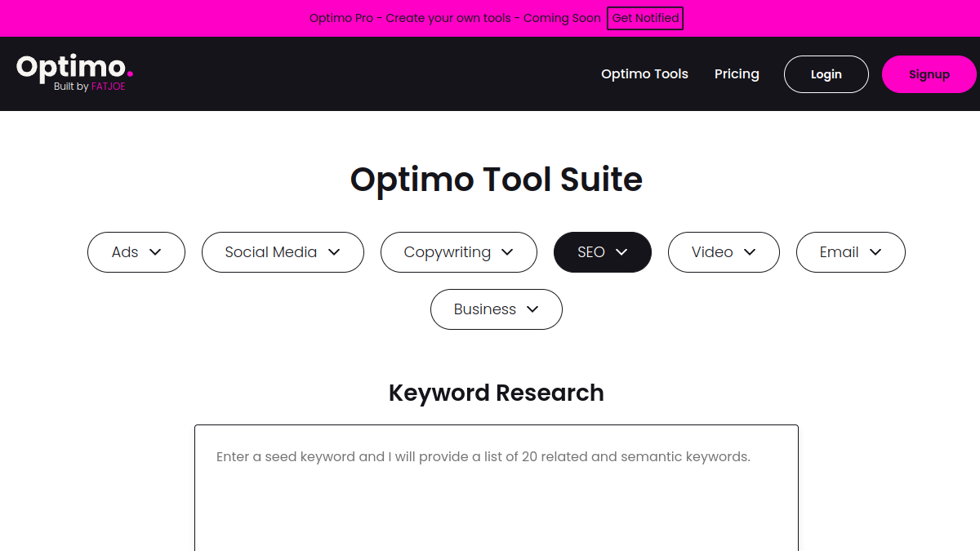Click the Login button
Screen dimensions: 980x551
click(826, 74)
